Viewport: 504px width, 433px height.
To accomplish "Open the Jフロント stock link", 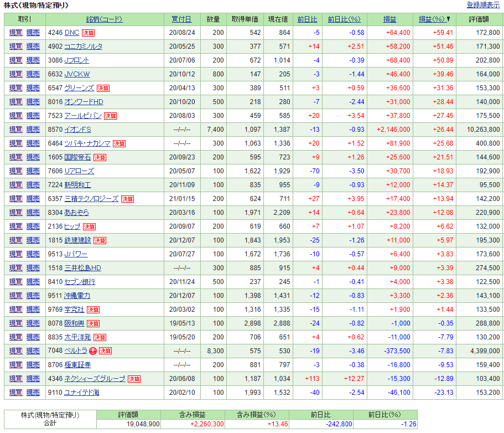I will pos(76,60).
